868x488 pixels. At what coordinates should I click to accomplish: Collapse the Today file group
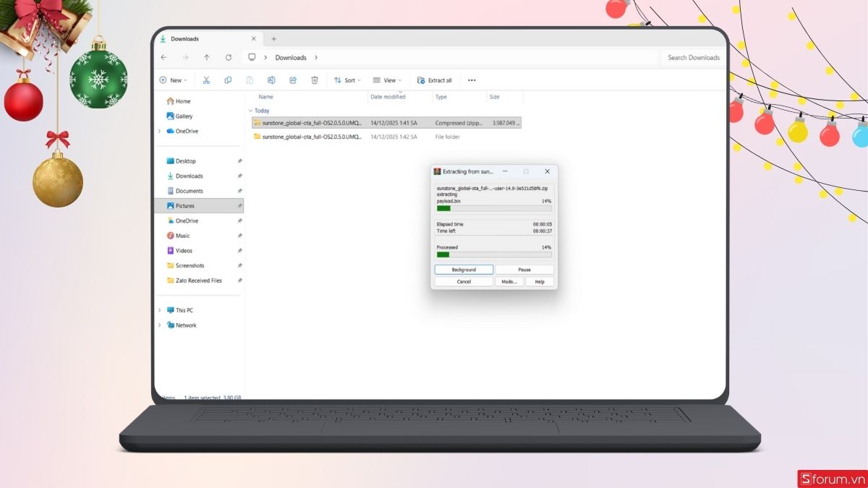(252, 110)
